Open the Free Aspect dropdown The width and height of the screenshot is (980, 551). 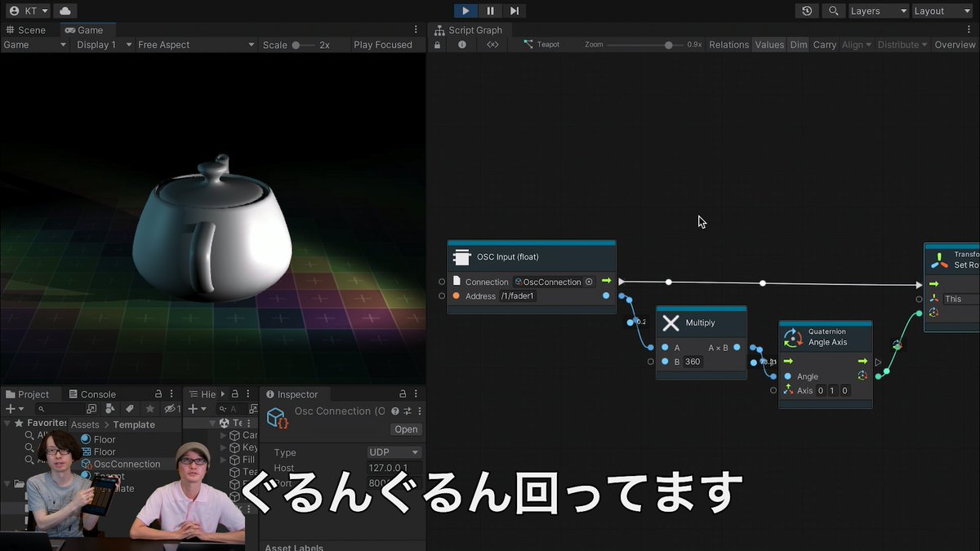point(196,45)
